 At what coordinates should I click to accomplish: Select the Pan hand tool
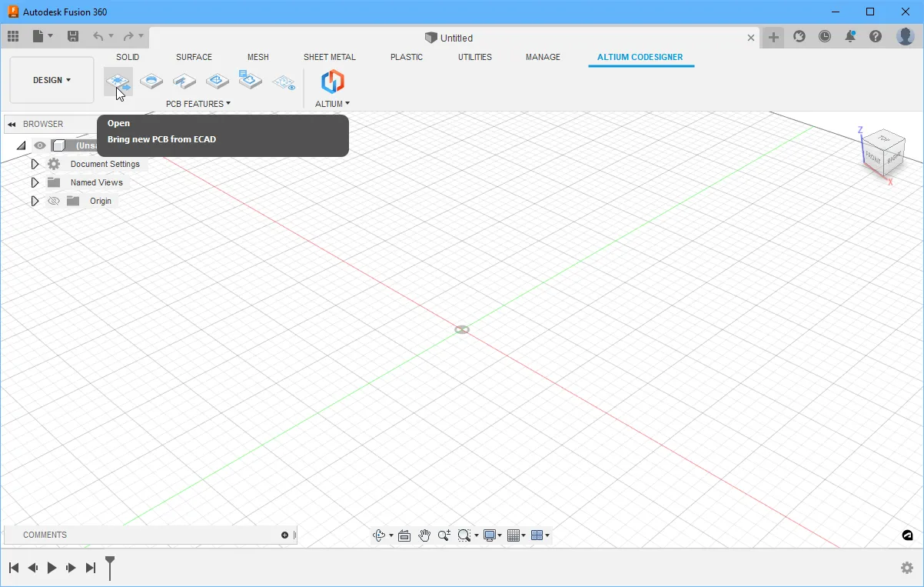pos(424,535)
